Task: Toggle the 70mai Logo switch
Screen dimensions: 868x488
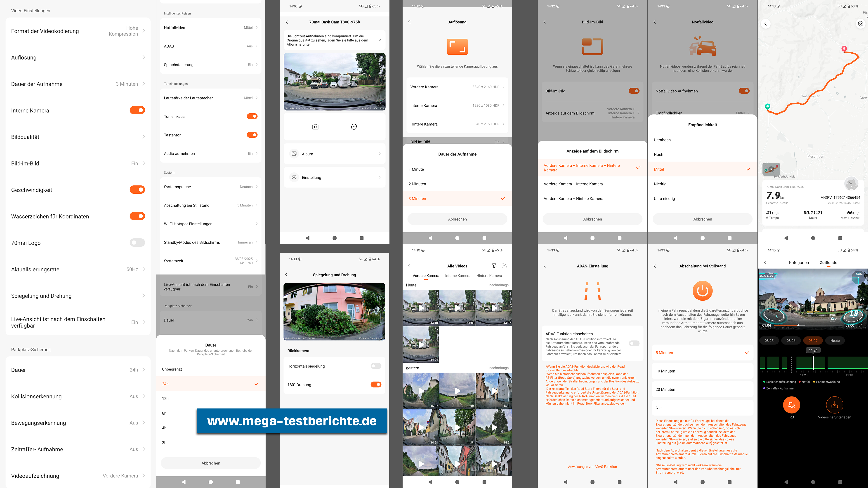Action: point(137,242)
